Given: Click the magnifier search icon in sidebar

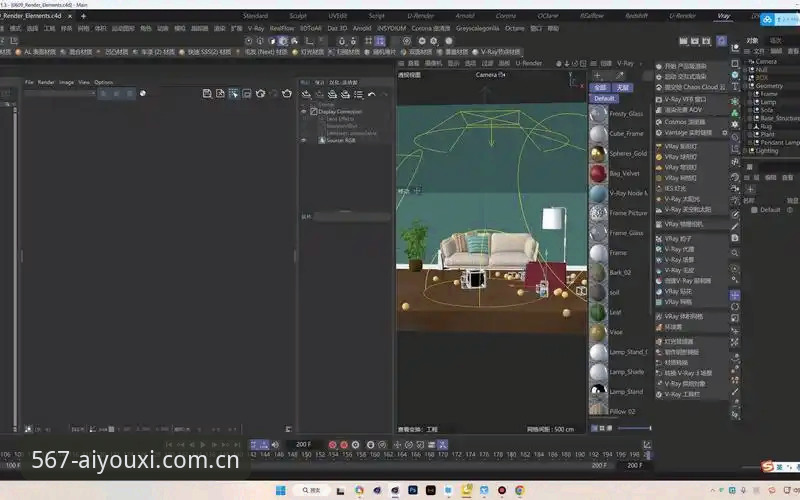Looking at the screenshot, I should [x=735, y=253].
